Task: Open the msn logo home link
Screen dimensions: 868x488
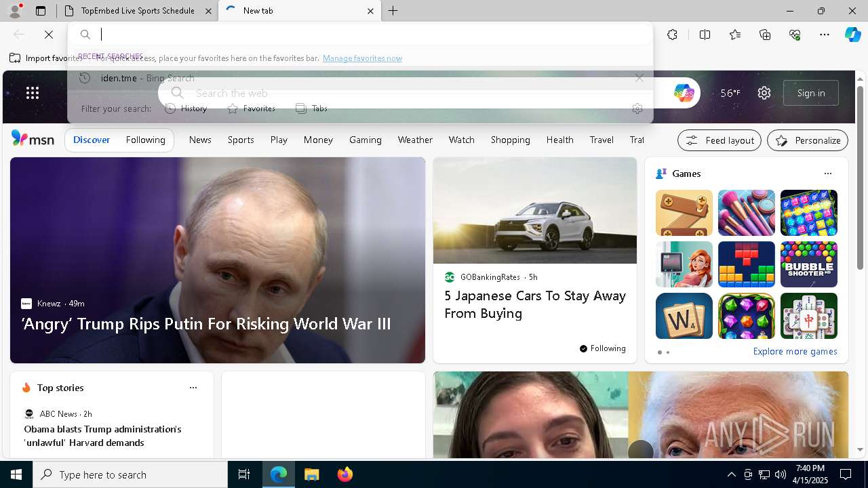Action: click(33, 139)
